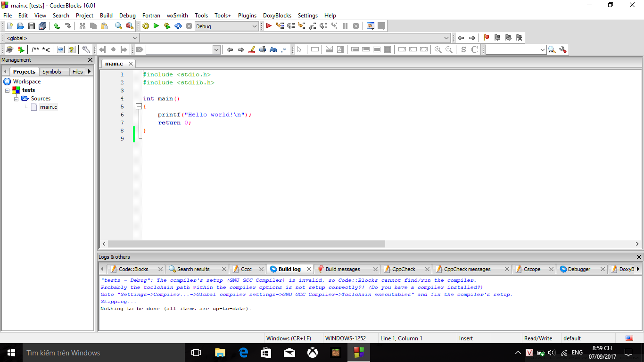Image resolution: width=644 pixels, height=362 pixels.
Task: Click the DoxyBlocks block comment icon
Action: pos(36,49)
